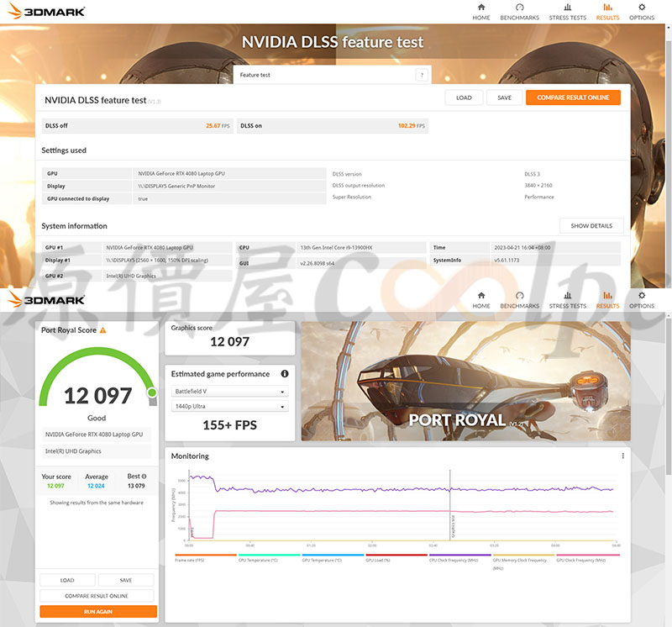The image size is (672, 627).
Task: Click the Time value "2023-04-21 16:04 +08:00"
Action: tap(522, 247)
